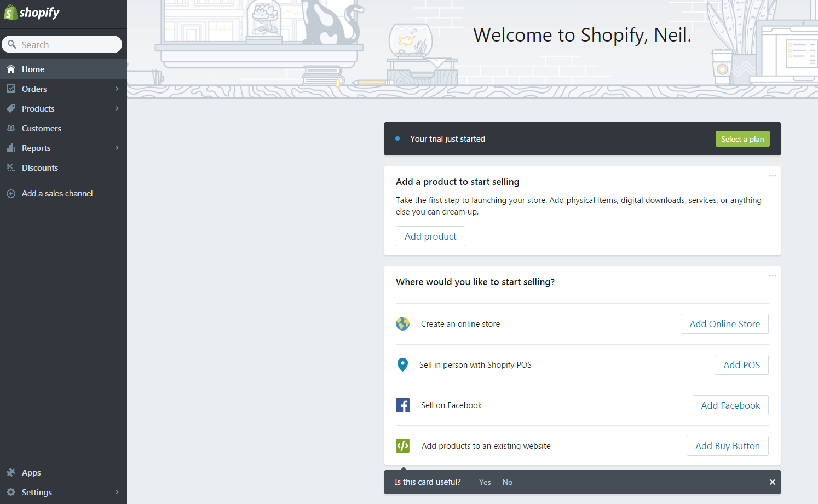Click the search magnifier icon

click(x=12, y=44)
